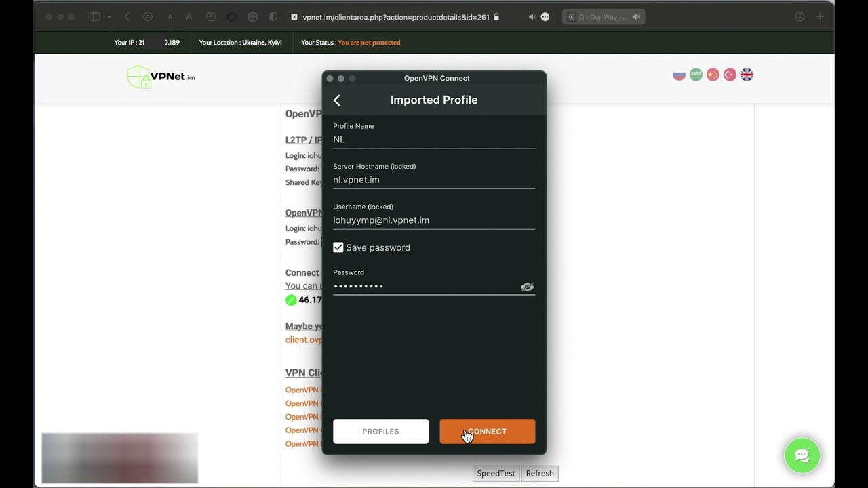Increase text size with large A

pos(189,17)
